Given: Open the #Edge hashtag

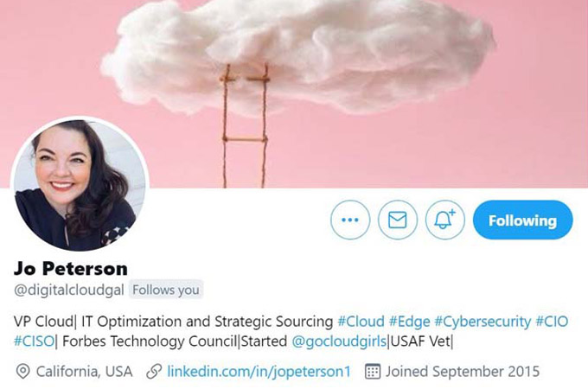Looking at the screenshot, I should (409, 322).
